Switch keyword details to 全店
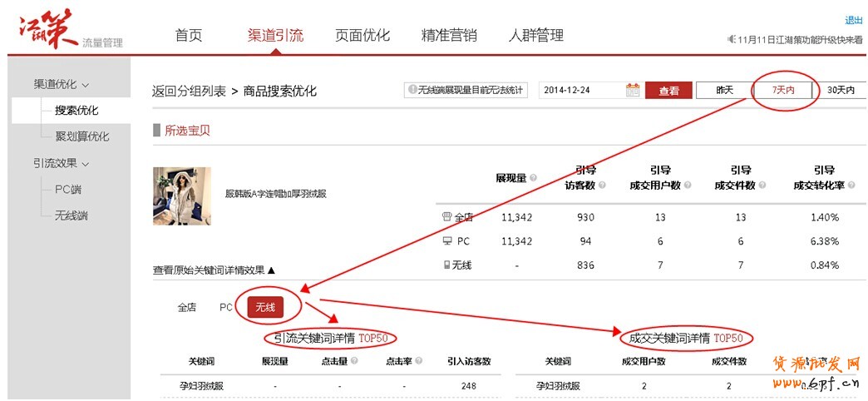The height and width of the screenshot is (401, 868). click(187, 307)
